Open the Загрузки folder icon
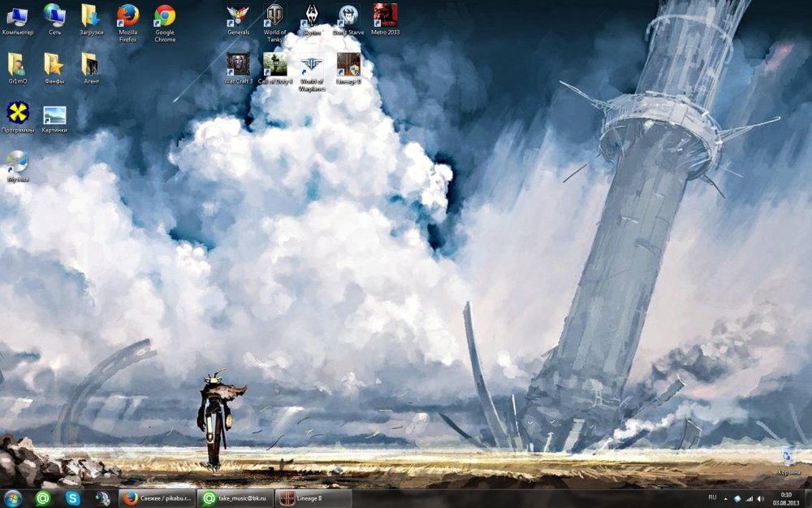 tap(91, 21)
